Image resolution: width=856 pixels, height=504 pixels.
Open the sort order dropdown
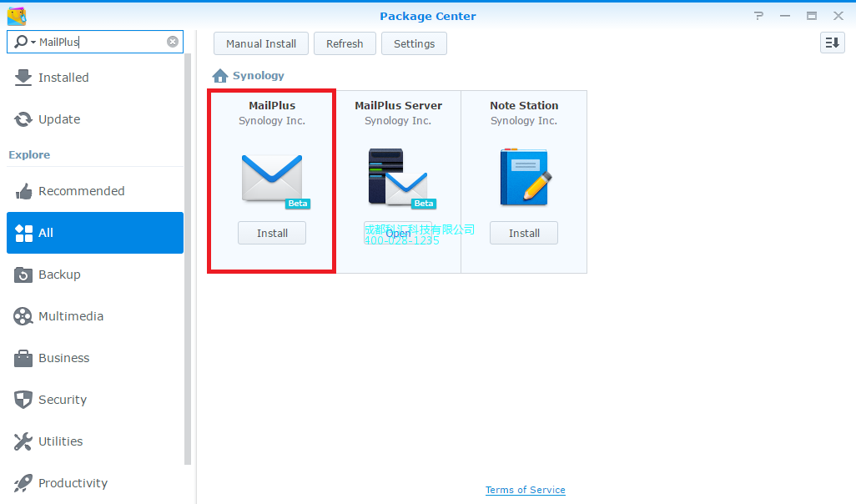coord(832,43)
